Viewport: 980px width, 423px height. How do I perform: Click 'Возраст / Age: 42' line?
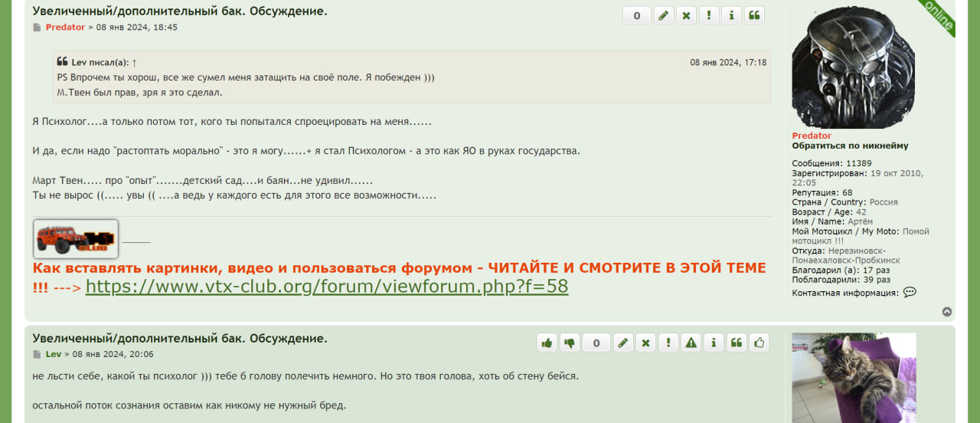830,212
